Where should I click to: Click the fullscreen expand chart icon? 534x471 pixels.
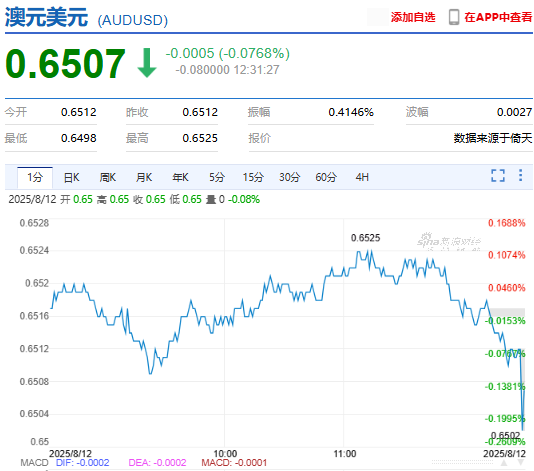(498, 176)
